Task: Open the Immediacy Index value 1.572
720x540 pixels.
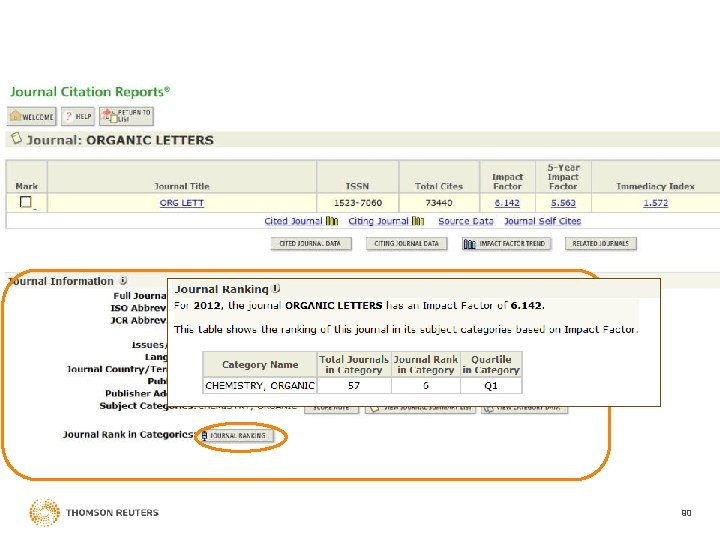Action: (655, 203)
